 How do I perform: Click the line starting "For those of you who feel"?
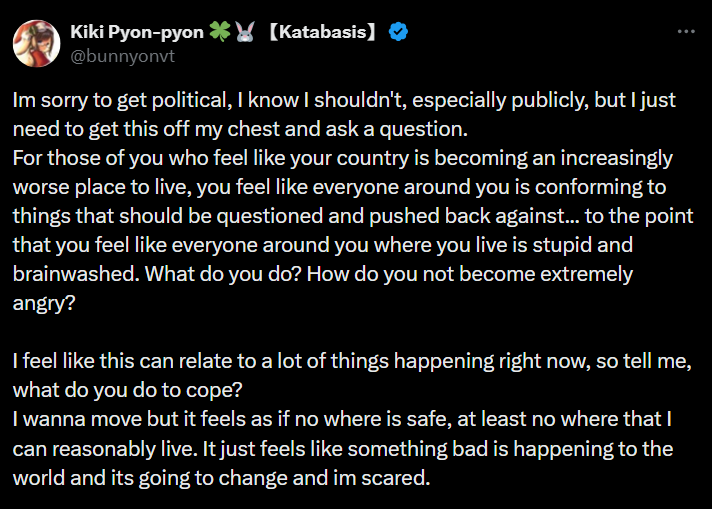(342, 159)
